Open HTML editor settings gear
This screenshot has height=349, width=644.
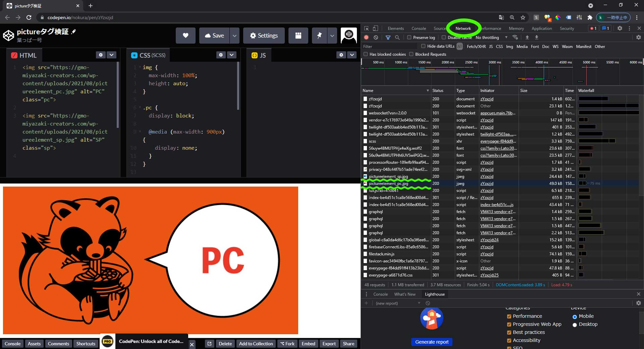101,55
